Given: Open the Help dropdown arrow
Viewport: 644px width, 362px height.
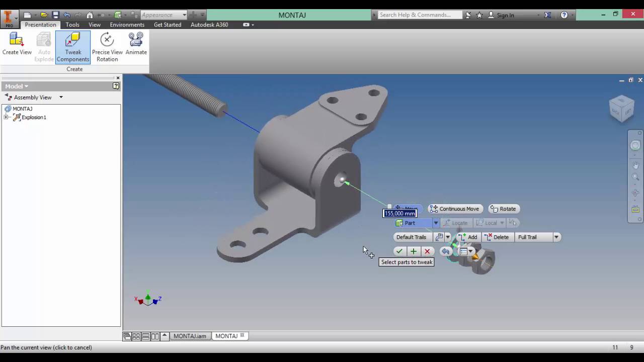Looking at the screenshot, I should (573, 15).
